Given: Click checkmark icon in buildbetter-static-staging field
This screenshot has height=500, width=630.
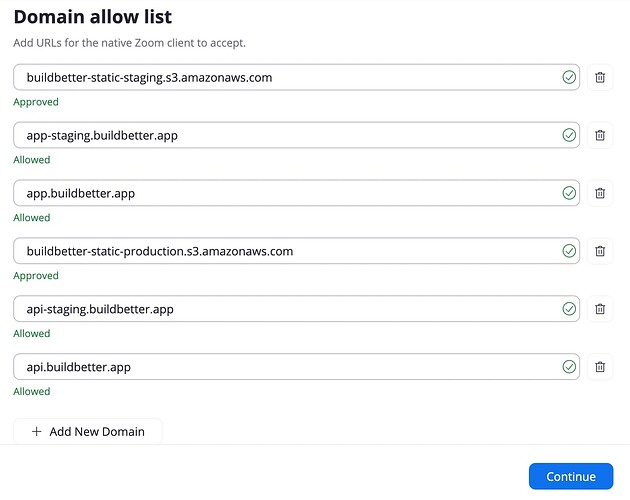Looking at the screenshot, I should tap(569, 77).
